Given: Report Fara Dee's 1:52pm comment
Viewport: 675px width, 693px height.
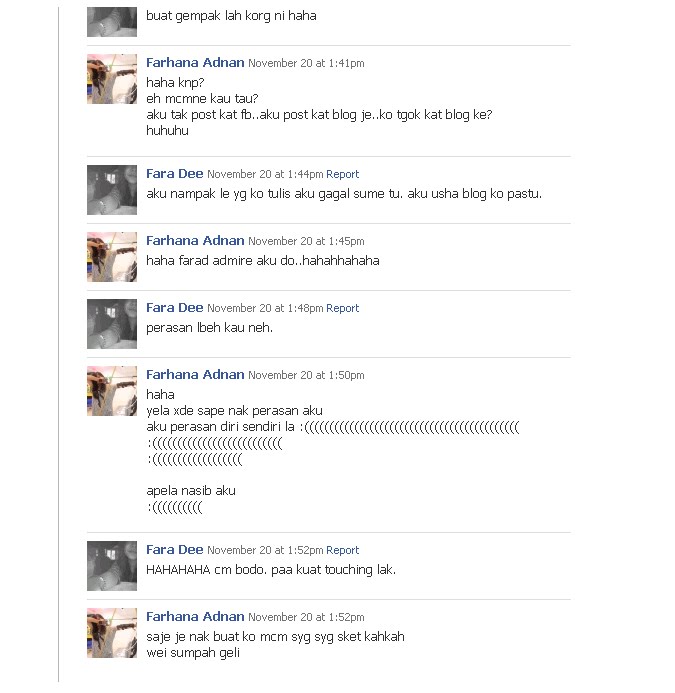Looking at the screenshot, I should (x=343, y=550).
